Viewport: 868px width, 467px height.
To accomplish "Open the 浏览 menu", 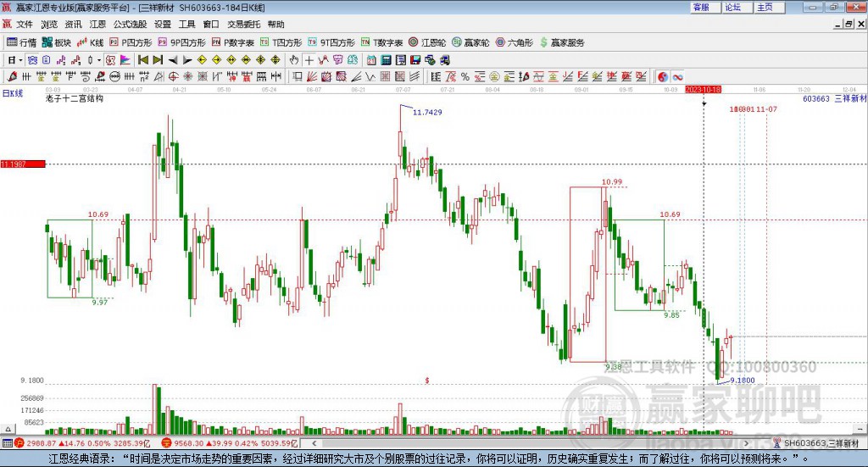I will click(x=48, y=25).
